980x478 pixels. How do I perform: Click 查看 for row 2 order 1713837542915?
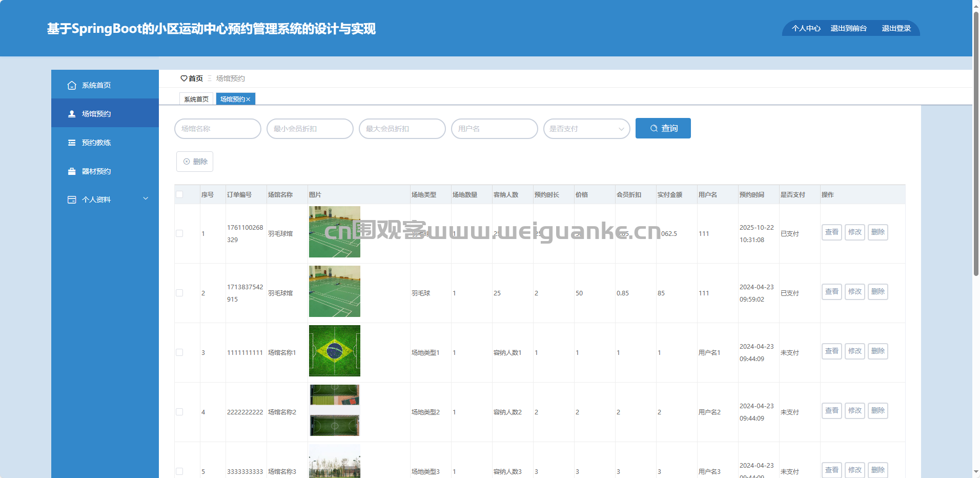click(x=832, y=292)
